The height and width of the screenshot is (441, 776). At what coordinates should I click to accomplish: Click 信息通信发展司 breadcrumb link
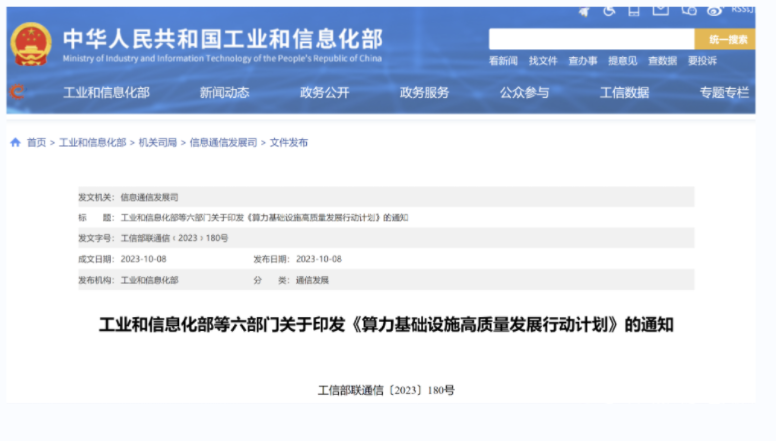(x=223, y=143)
